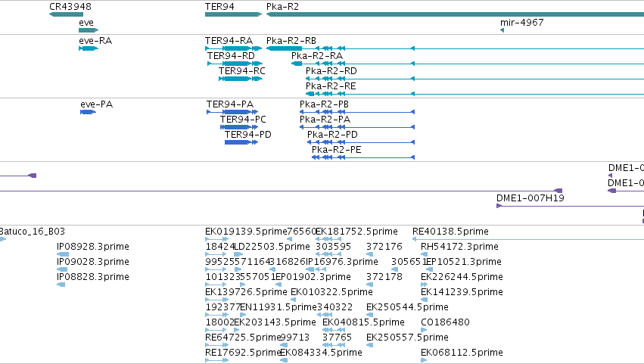Select the Pka-R2-PB protein feature
The image size is (644, 364).
point(357,112)
